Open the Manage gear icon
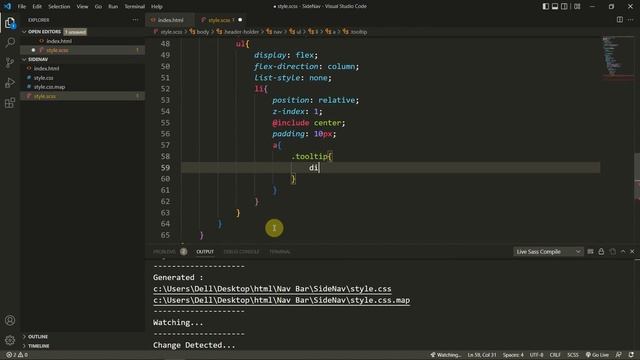 pos(10,340)
